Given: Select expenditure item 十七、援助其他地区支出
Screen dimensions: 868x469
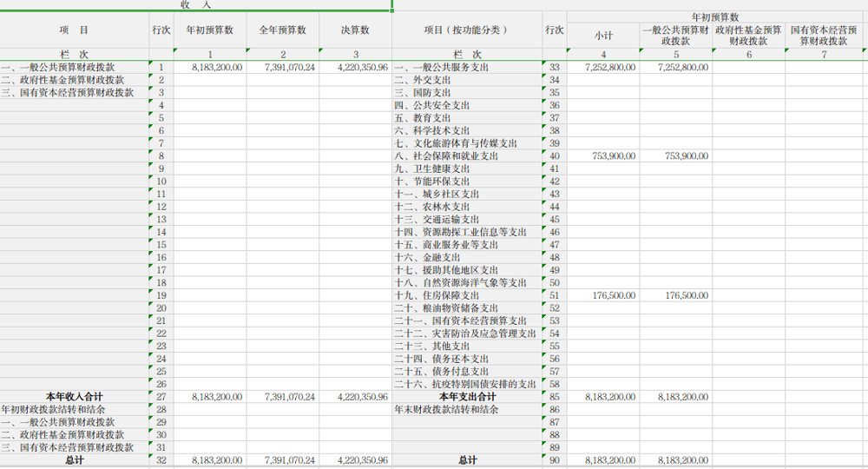Looking at the screenshot, I should tap(467, 270).
